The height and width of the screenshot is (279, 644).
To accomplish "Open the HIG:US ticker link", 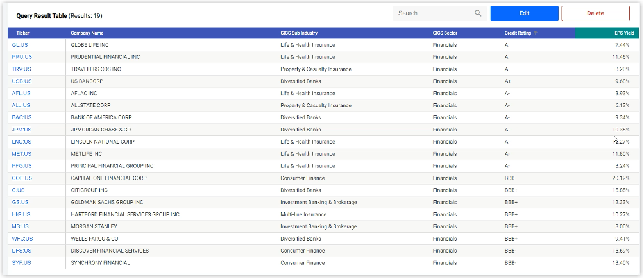I will [x=21, y=214].
